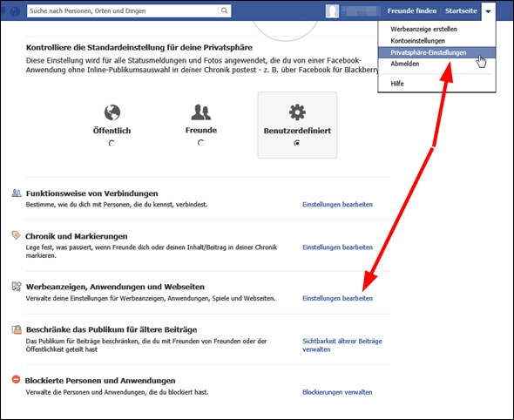
Task: Select the Benutzerdefiniert radio button
Action: pos(297,143)
